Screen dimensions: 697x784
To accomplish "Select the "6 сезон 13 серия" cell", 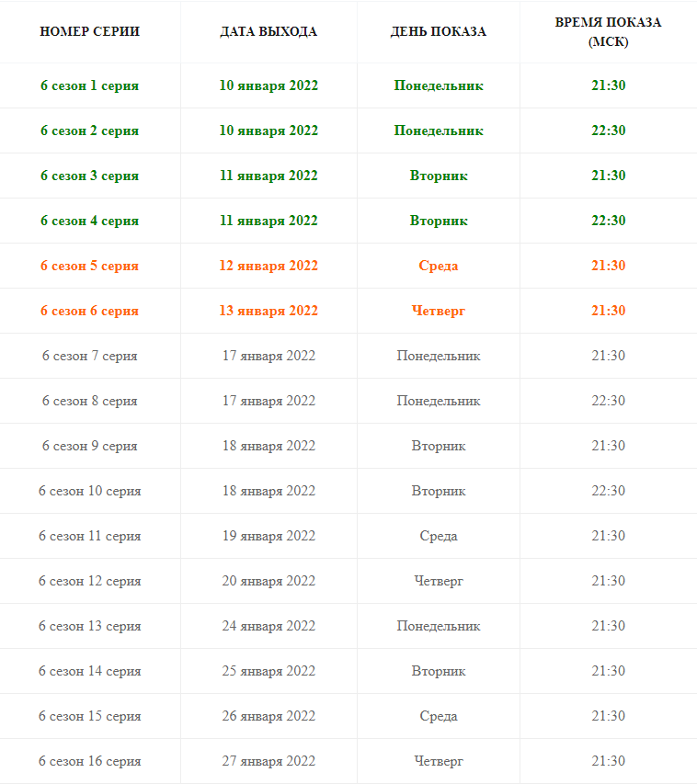I will tap(90, 626).
